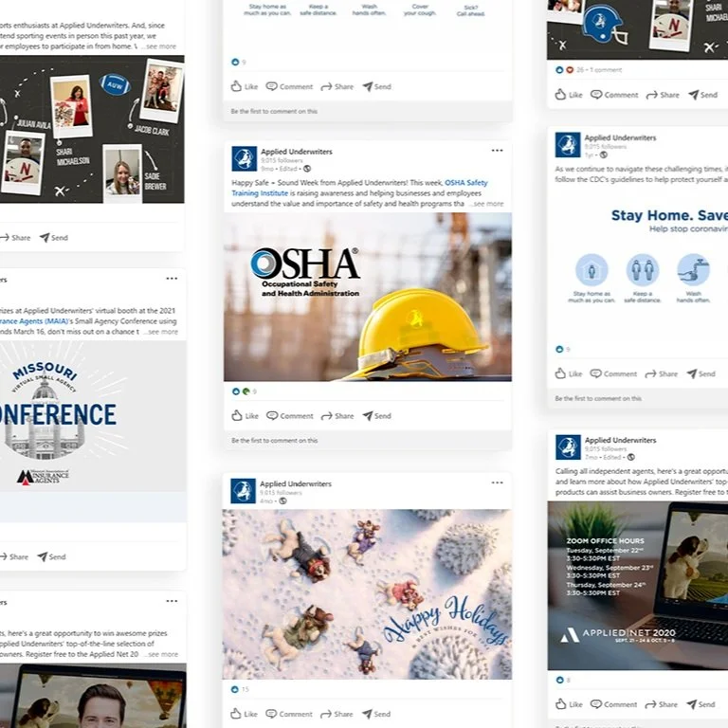Viewport: 728px width, 728px height.
Task: Share the Happy Holidays post
Action: (x=337, y=714)
